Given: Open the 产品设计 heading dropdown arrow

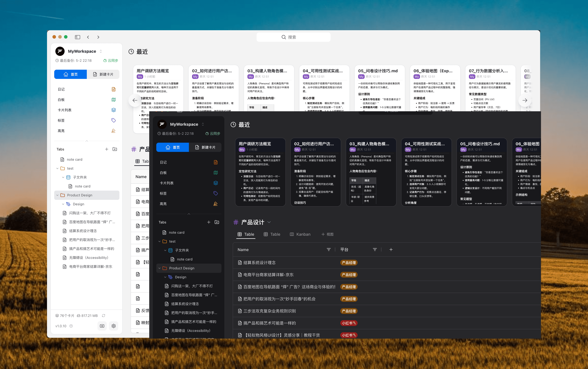Looking at the screenshot, I should point(269,222).
